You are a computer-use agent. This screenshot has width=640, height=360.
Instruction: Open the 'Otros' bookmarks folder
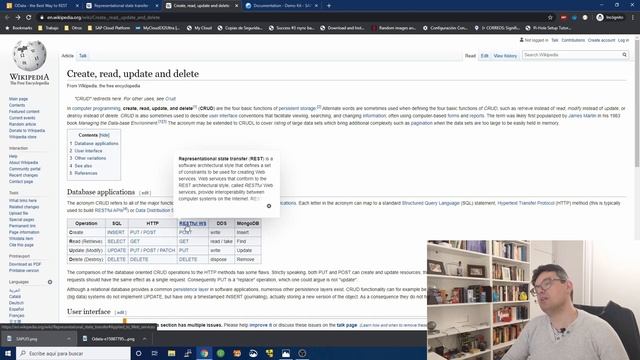coord(73,28)
